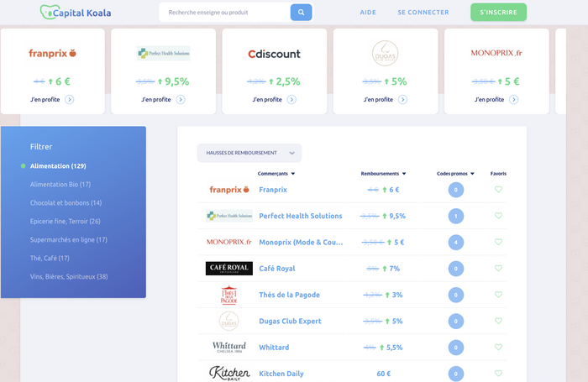Viewport: 588px width, 382px height.
Task: Filter by Alimentation Bio (17)
Action: tap(60, 185)
